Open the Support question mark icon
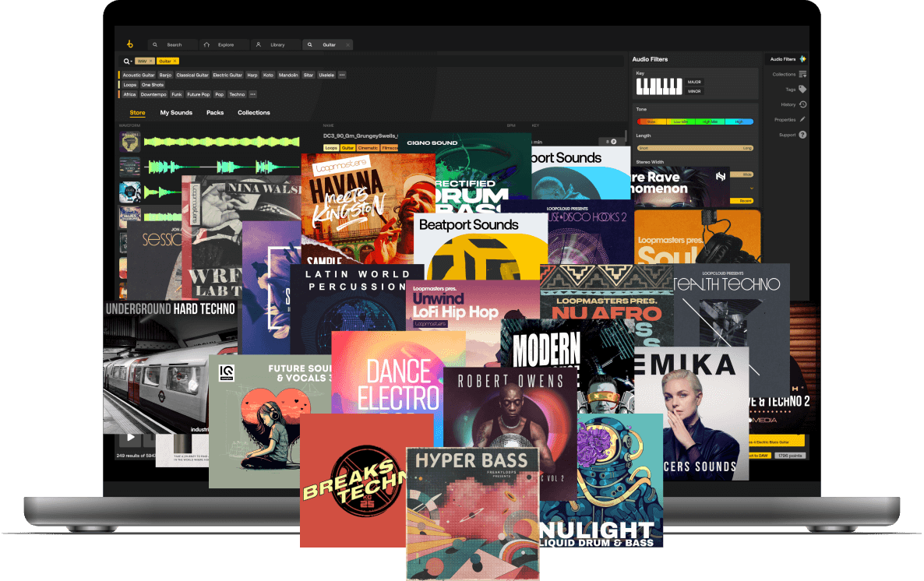The height and width of the screenshot is (581, 924). click(802, 135)
